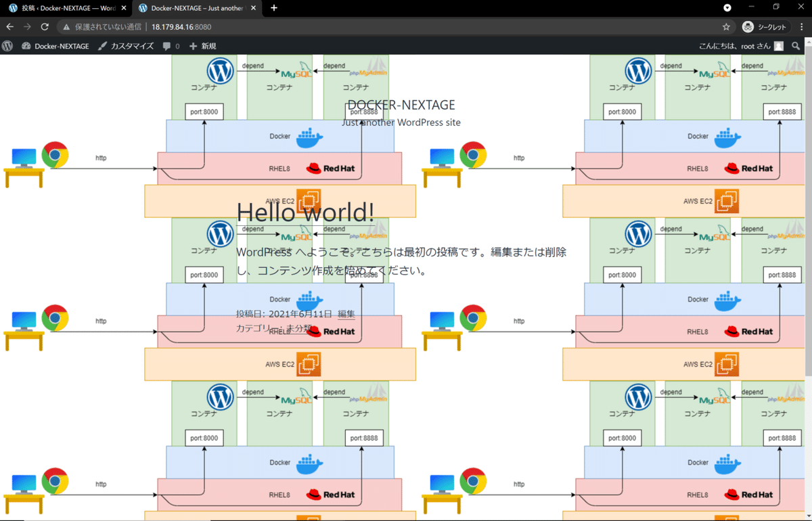Open comments bubble in admin bar
Image resolution: width=812 pixels, height=521 pixels.
(x=171, y=46)
